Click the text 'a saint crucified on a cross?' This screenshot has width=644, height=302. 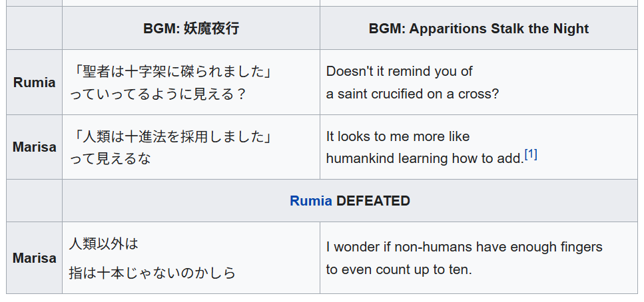pos(412,94)
